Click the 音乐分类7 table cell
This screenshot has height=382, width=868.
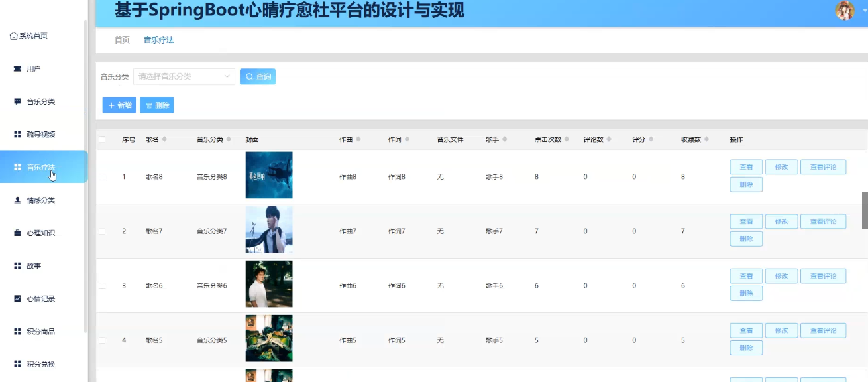point(212,231)
